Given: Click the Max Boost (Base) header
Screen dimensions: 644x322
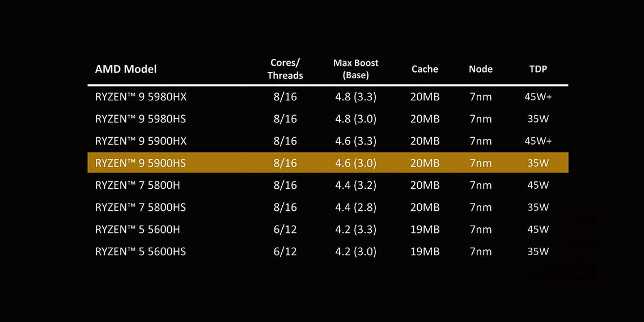Looking at the screenshot, I should 355,69.
